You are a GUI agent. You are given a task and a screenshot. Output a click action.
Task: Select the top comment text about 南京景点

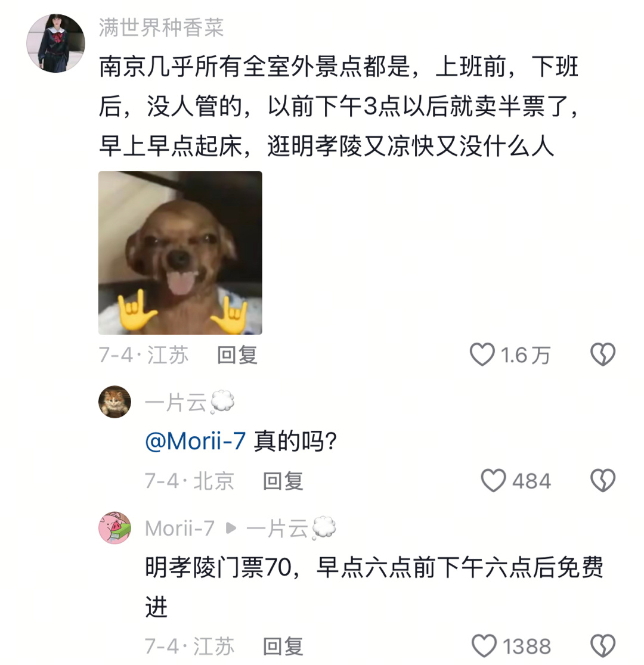point(339,107)
